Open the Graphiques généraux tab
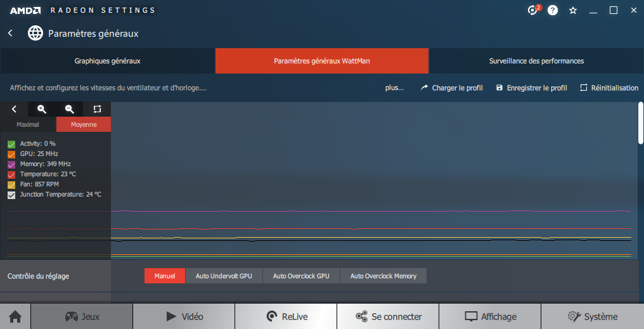644x329 pixels. coord(107,61)
